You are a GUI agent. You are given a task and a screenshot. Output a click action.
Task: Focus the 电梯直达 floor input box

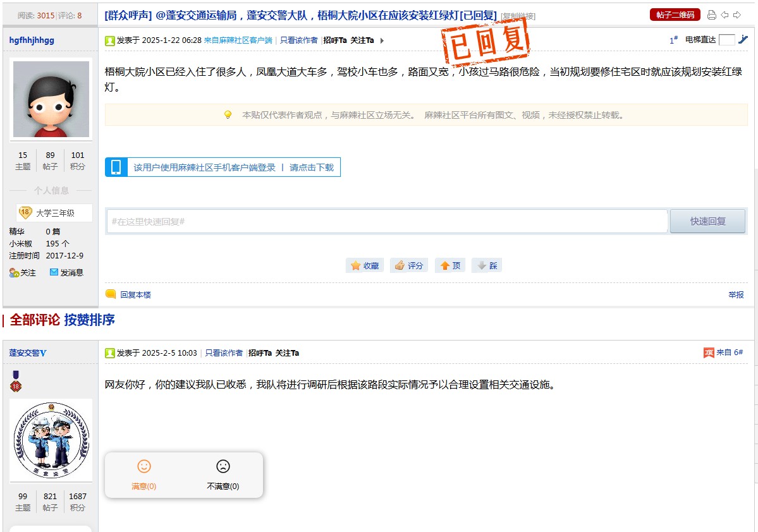tap(726, 40)
